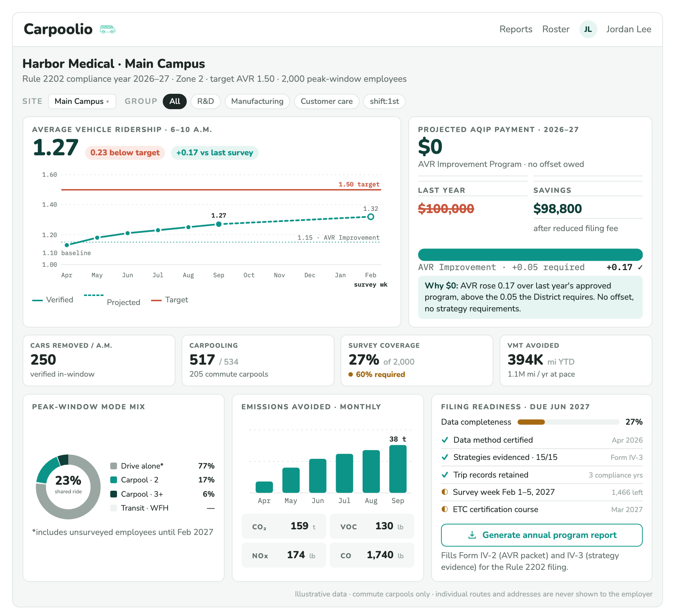675x616 pixels.
Task: Filter by the Customer care group
Action: tap(327, 101)
